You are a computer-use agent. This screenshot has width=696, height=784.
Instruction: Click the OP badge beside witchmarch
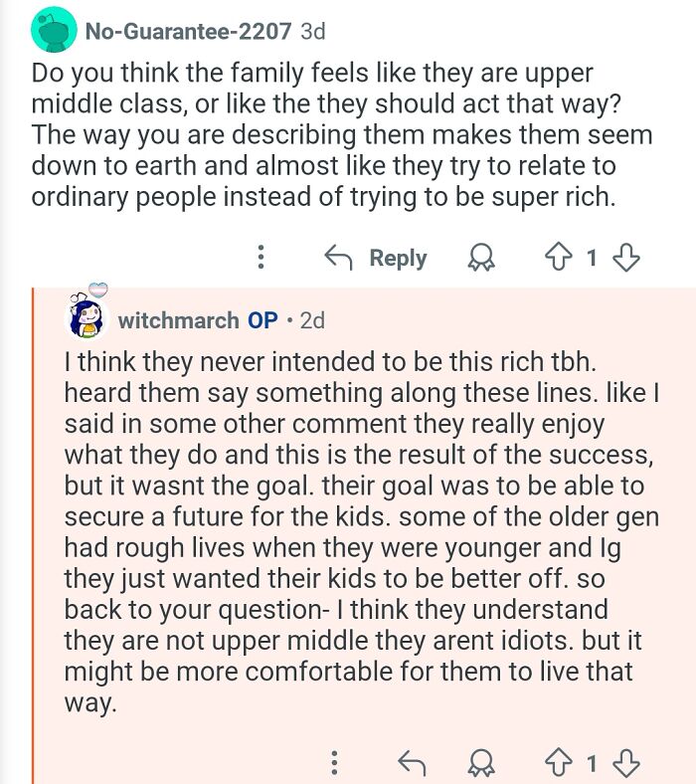[262, 320]
